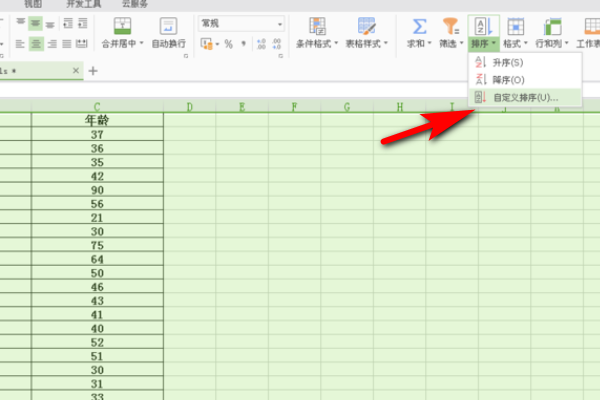The image size is (600, 400).
Task: Choose 升序(S) from sort menu
Action: pyautogui.click(x=525, y=62)
